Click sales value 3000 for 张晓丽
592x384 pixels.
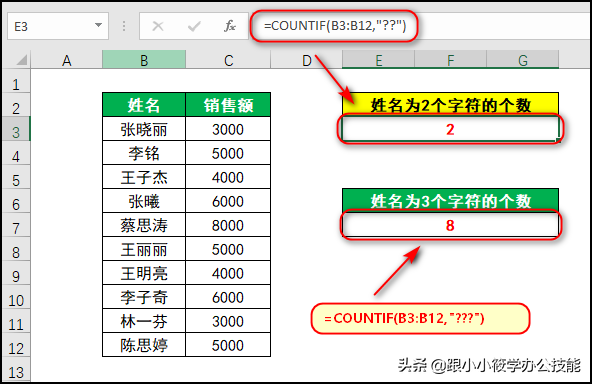click(228, 129)
